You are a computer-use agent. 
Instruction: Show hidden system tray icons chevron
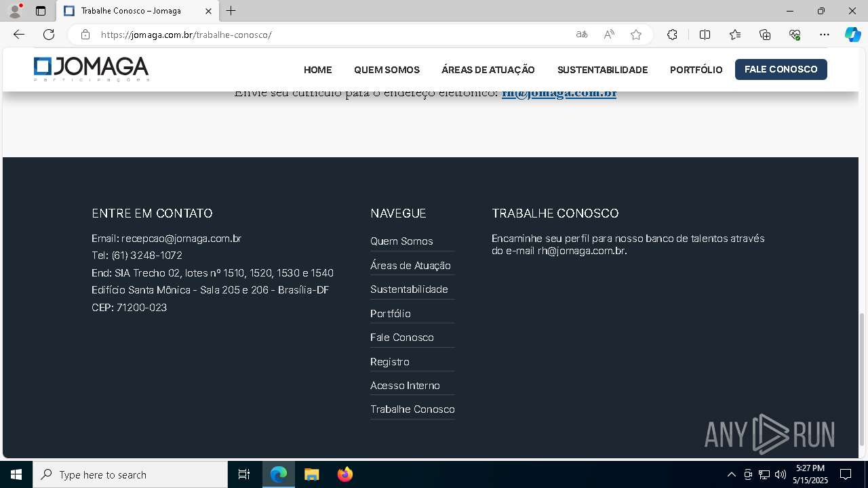[731, 474]
